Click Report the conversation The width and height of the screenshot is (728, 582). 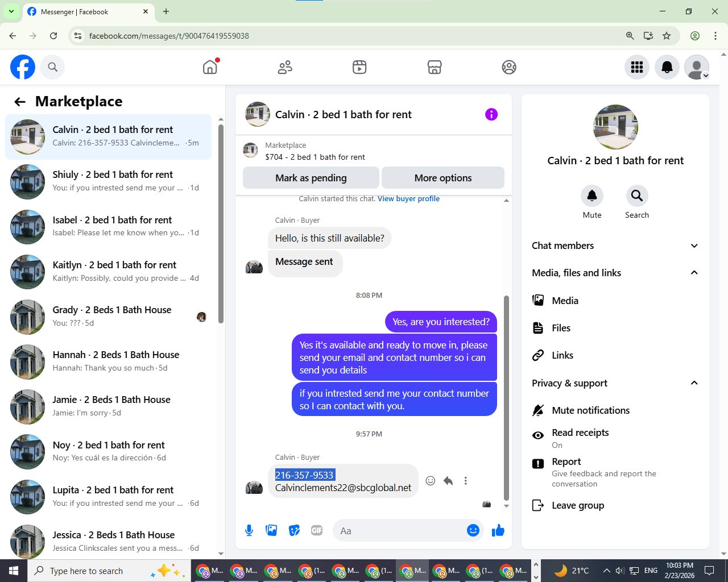(615, 472)
